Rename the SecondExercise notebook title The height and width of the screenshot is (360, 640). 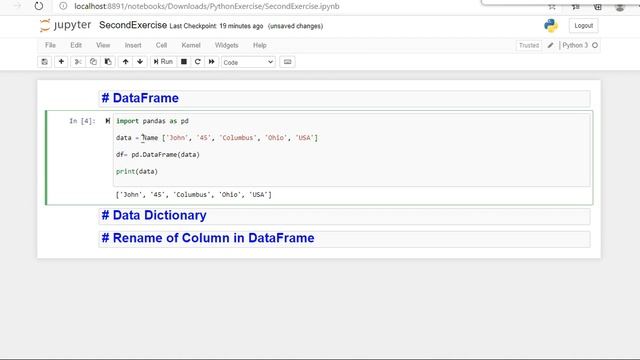(x=133, y=25)
